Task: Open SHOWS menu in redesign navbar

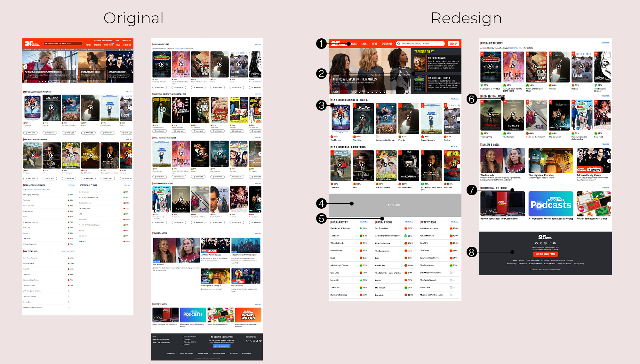Action: (364, 44)
